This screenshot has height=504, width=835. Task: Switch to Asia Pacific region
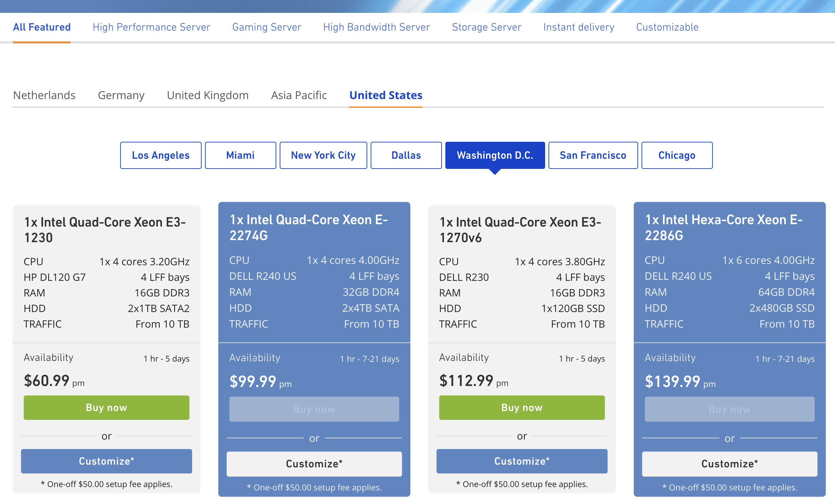tap(299, 95)
